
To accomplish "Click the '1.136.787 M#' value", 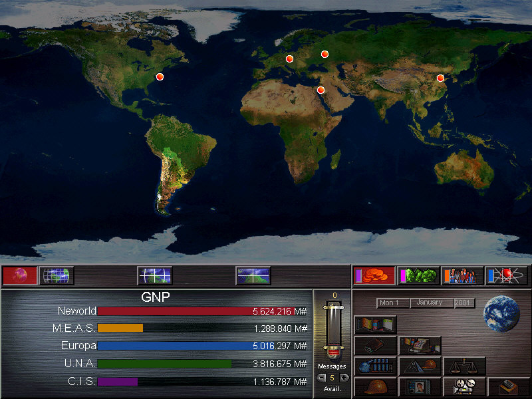I will [280, 382].
